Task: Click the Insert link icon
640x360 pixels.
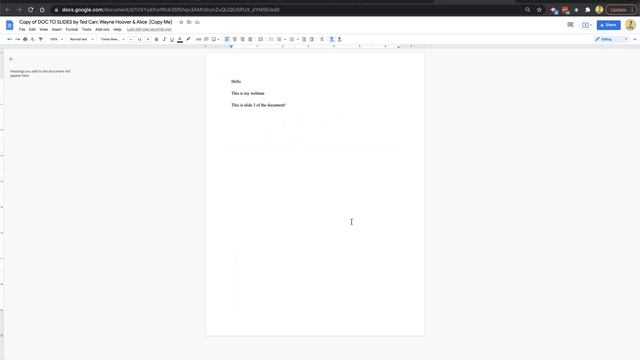Action: pyautogui.click(x=199, y=39)
